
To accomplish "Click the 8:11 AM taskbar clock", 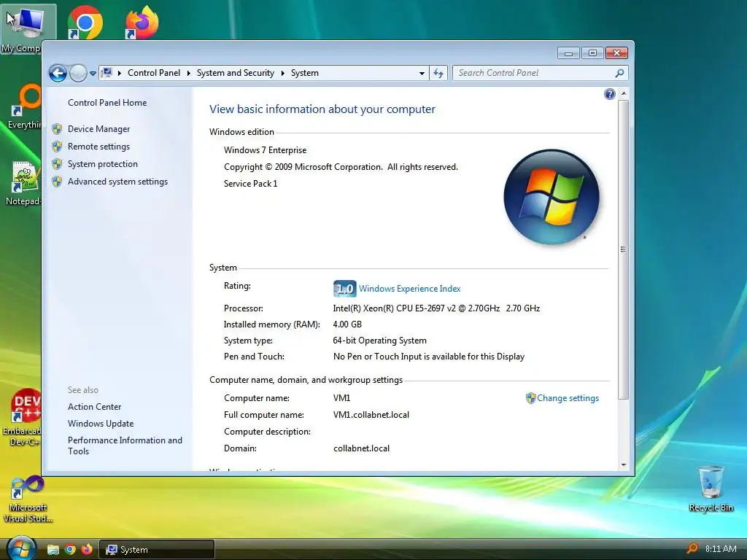I will [x=721, y=549].
